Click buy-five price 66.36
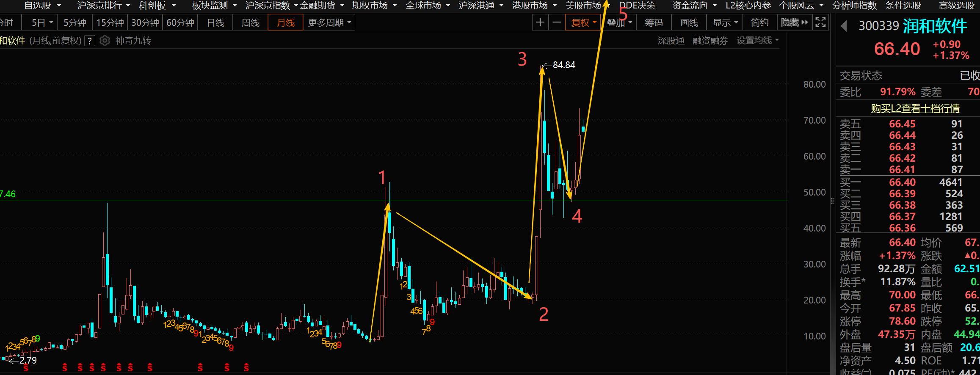Viewport: 980px width, 375px height. [x=902, y=228]
